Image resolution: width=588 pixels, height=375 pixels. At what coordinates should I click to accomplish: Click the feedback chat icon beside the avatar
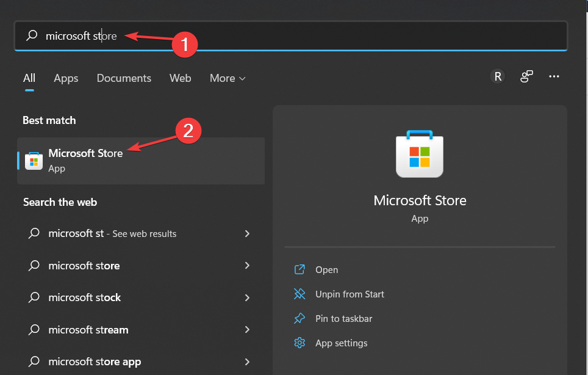point(526,76)
